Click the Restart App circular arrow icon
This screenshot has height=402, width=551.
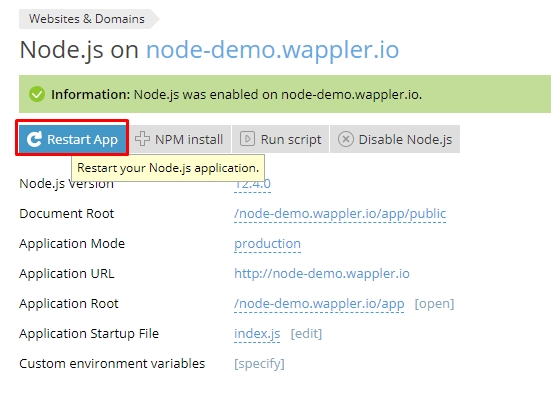[x=34, y=139]
